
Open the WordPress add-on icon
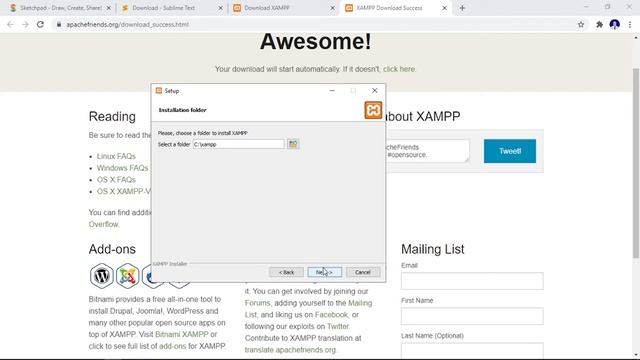(x=102, y=276)
